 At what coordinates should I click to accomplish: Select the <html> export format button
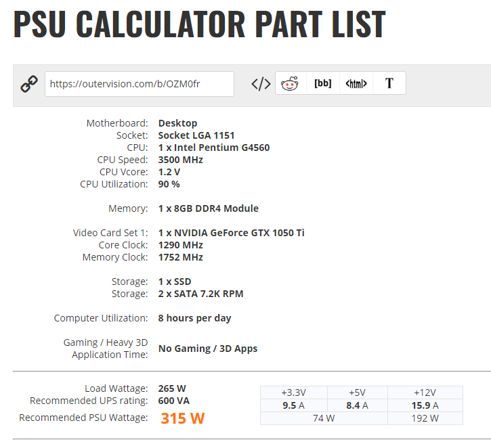pos(356,84)
